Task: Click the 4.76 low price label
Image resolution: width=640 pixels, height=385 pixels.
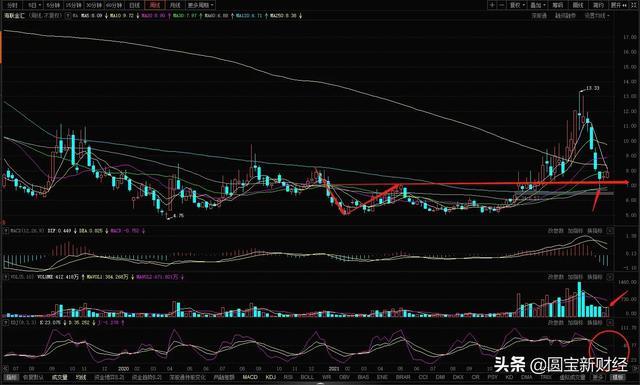Action: point(178,216)
